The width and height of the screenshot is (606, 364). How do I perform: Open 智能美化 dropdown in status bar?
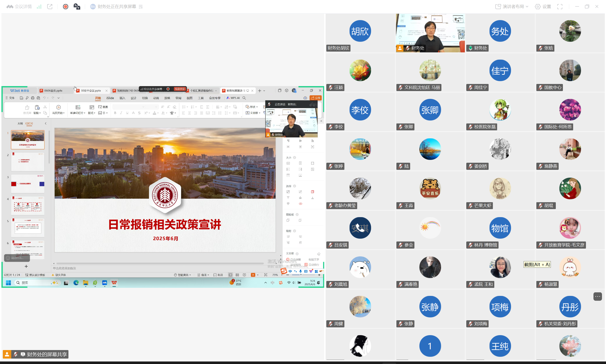(182, 275)
